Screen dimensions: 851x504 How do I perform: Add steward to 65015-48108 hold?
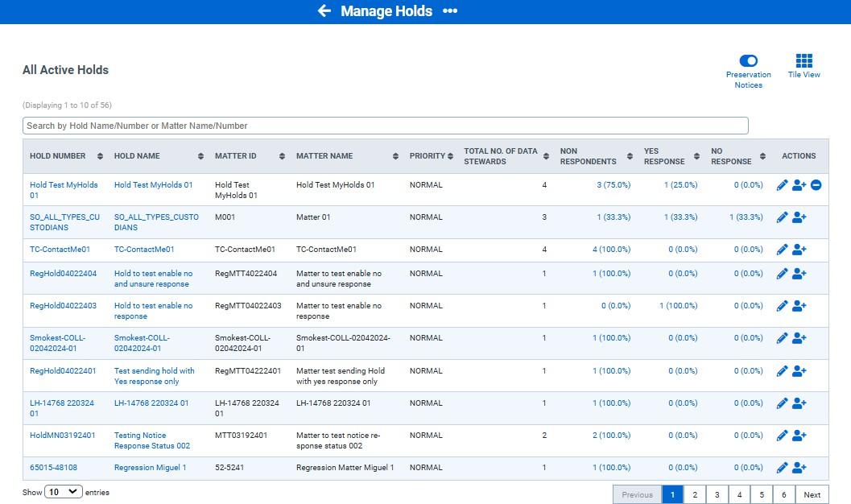(x=799, y=468)
